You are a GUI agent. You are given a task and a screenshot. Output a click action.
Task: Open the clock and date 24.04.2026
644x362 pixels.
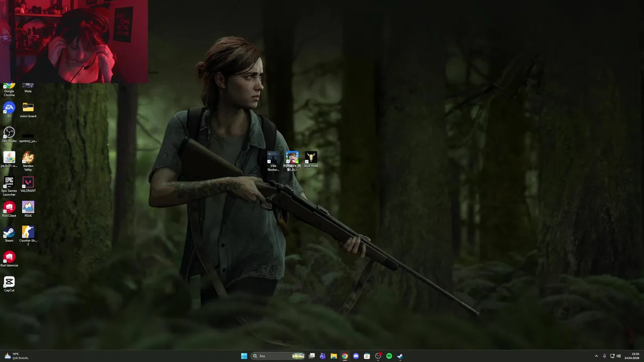tap(632, 356)
